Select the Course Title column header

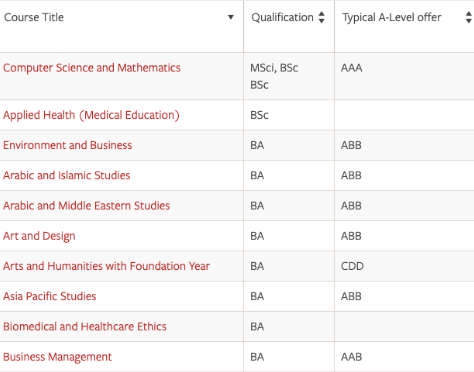122,26
